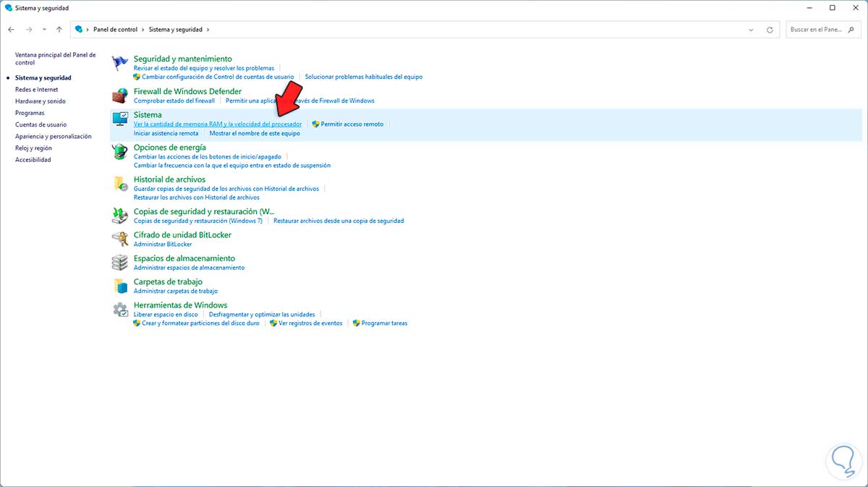Viewport: 868px width, 487px height.
Task: Click the Firewall de Windows Defender brick icon
Action: pyautogui.click(x=120, y=96)
